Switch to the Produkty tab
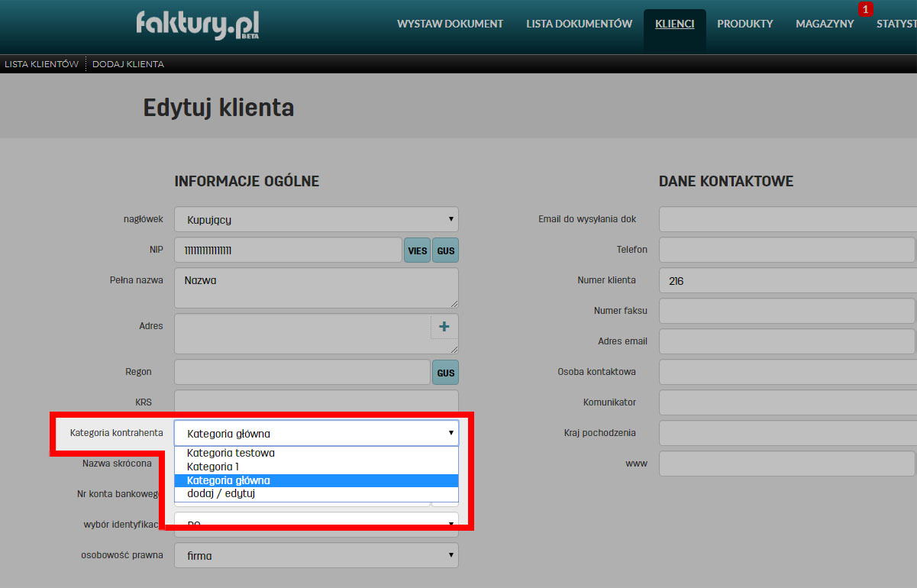Image resolution: width=917 pixels, height=588 pixels. click(x=744, y=24)
